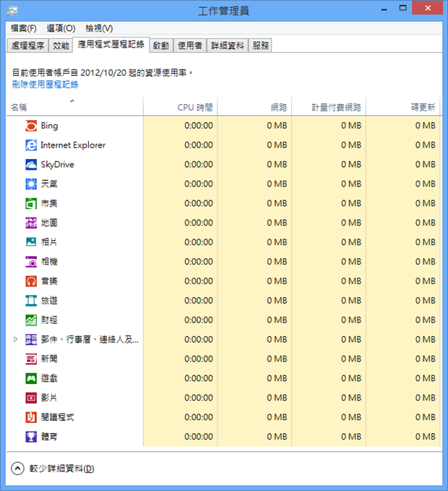Close the 工作管理員 window
This screenshot has width=448, height=491.
[427, 8]
